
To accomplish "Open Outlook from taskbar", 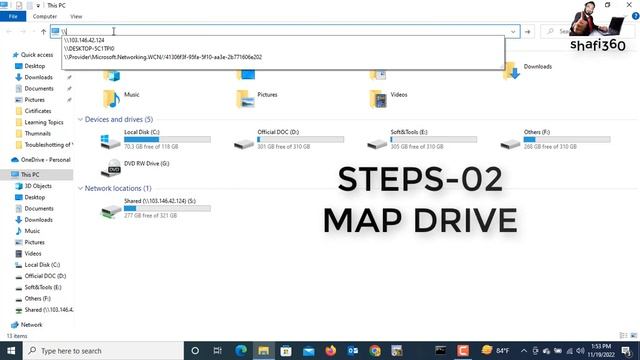I will coord(353,351).
